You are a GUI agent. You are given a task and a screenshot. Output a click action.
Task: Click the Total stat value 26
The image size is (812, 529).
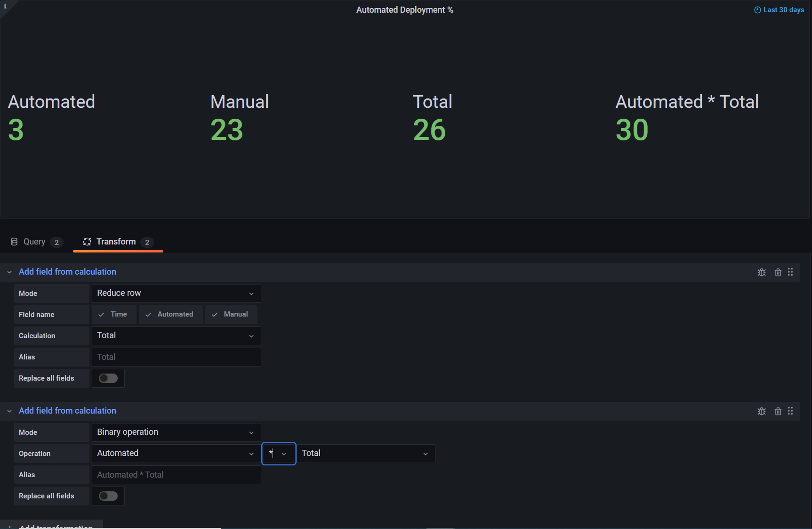[429, 130]
